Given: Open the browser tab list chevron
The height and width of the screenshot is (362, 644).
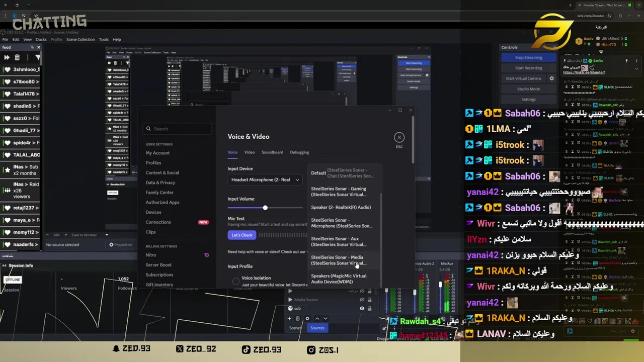Looking at the screenshot, I should [x=639, y=5].
